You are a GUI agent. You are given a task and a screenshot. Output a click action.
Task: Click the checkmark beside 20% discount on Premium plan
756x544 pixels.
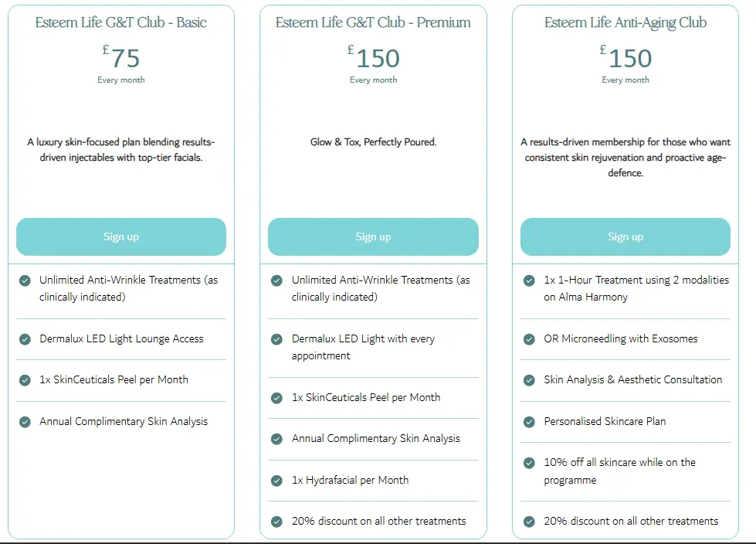pyautogui.click(x=276, y=522)
